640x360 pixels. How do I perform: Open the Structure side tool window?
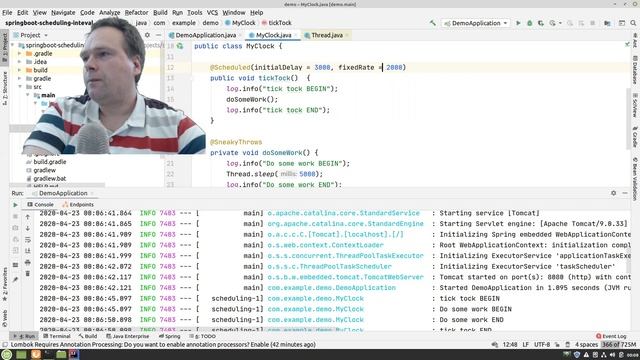click(5, 88)
